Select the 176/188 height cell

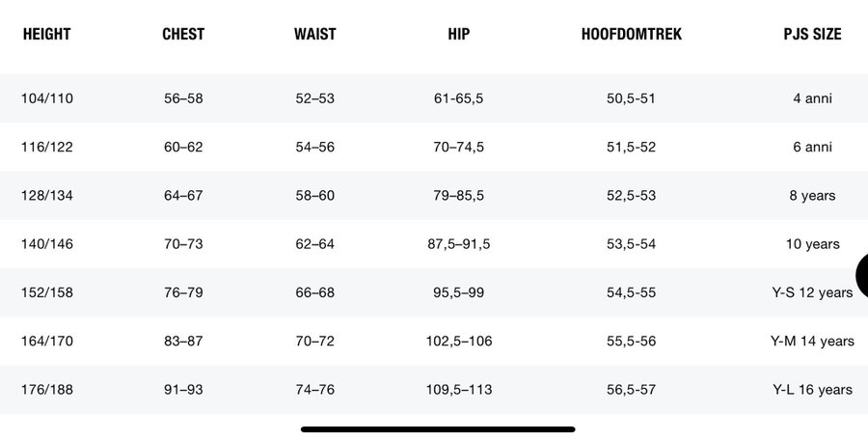[46, 390]
